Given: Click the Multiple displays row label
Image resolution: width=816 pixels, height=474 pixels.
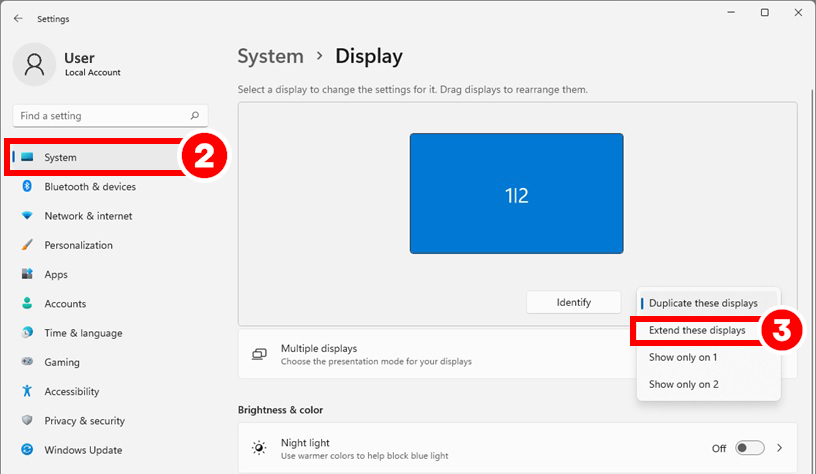Looking at the screenshot, I should pos(319,348).
